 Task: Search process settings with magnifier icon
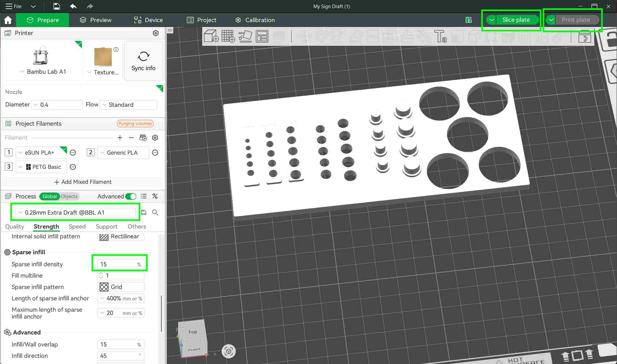(x=155, y=212)
